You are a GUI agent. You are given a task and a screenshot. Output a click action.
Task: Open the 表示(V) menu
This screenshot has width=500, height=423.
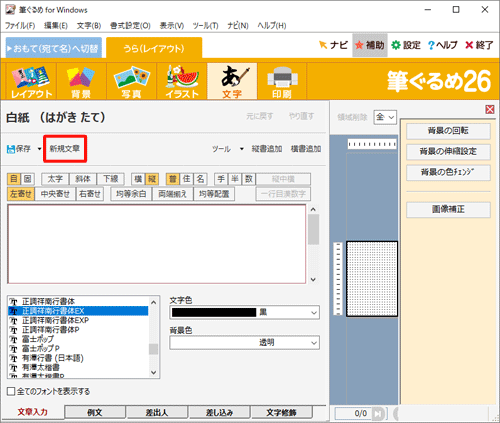[x=172, y=26]
